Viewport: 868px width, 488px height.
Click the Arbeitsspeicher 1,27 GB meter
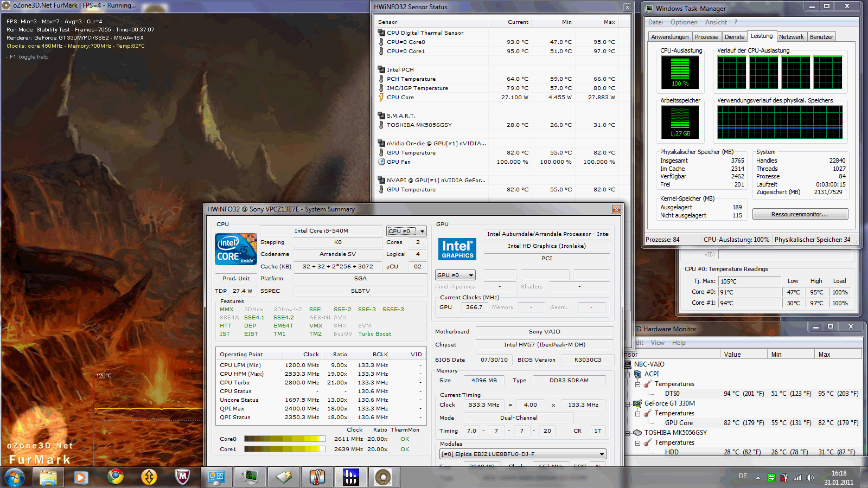[x=680, y=122]
